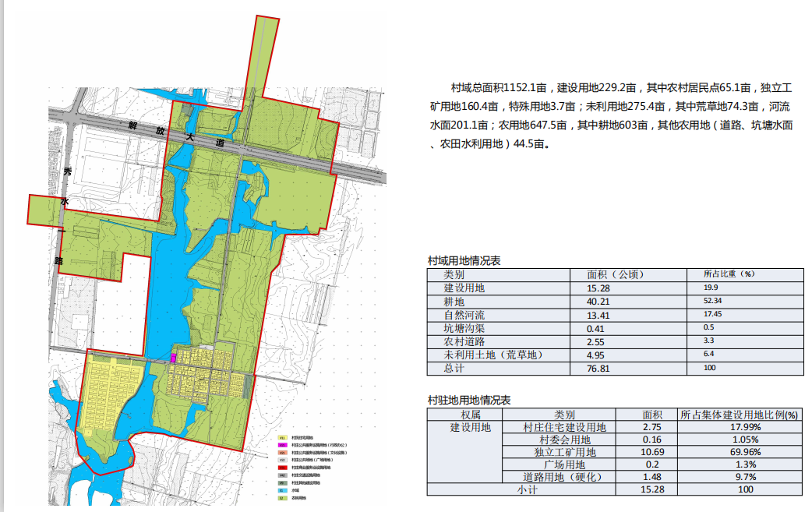This screenshot has width=812, height=512.
Task: Click the 小计 row label
Action: pyautogui.click(x=528, y=489)
